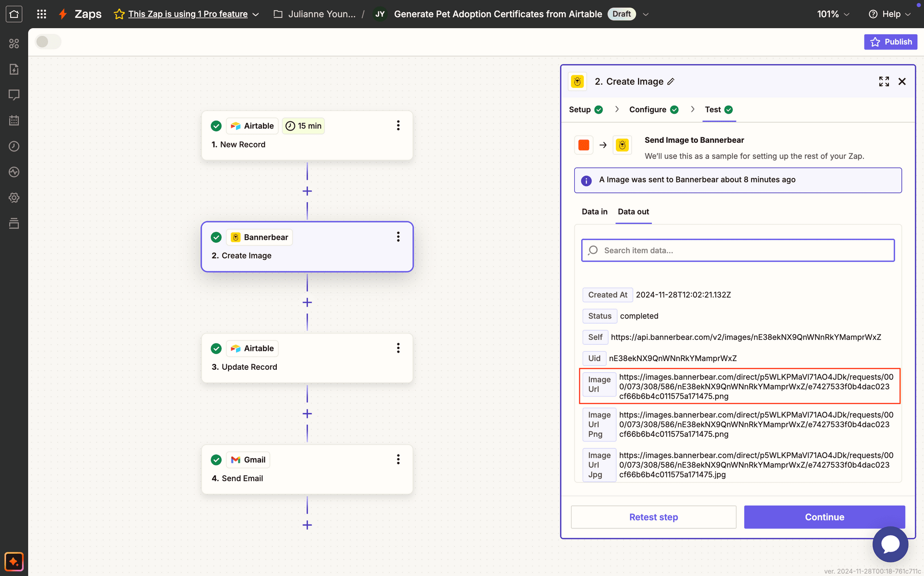Click the info icon next to image sent message
Image resolution: width=924 pixels, height=576 pixels.
click(x=586, y=180)
